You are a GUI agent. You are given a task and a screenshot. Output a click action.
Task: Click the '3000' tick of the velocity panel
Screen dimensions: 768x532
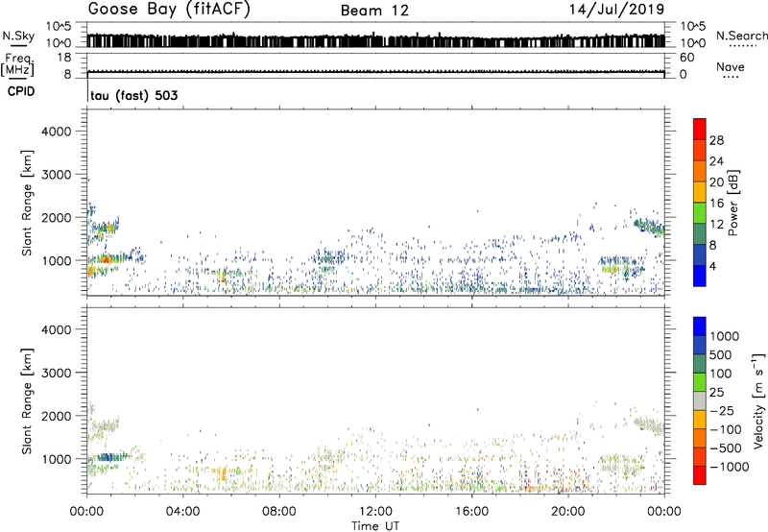[x=57, y=373]
